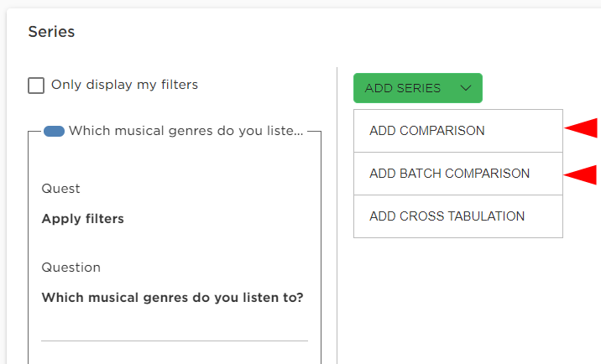Click the series box border next to the title
This screenshot has height=364, width=601.
(314, 132)
